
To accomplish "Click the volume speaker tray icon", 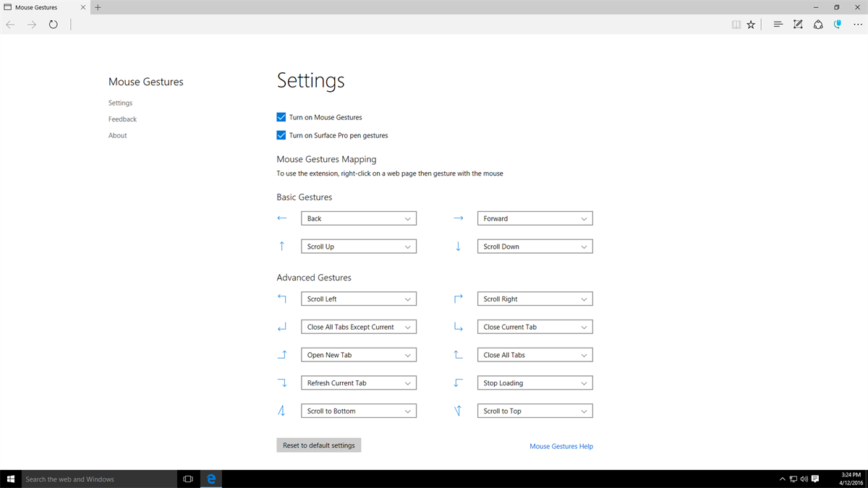I will (x=804, y=479).
